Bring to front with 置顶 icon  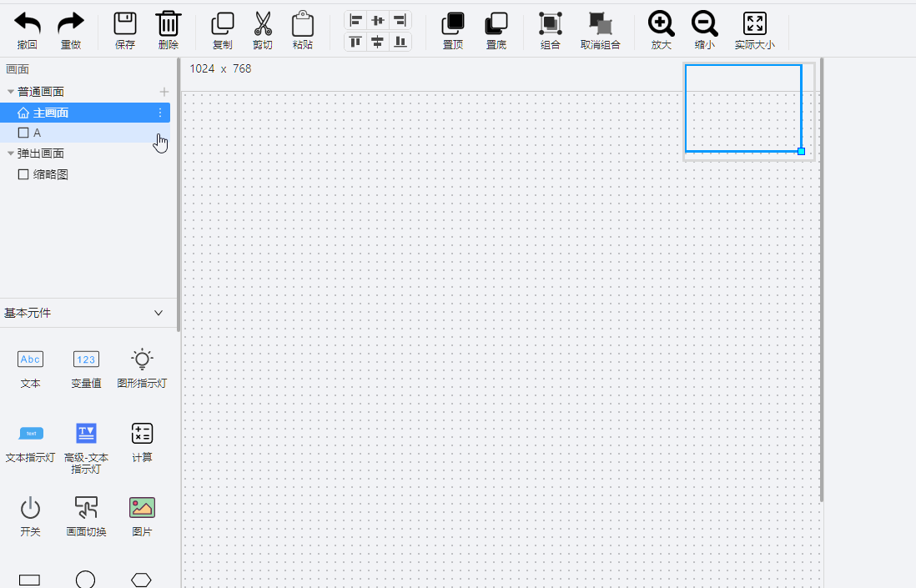click(453, 24)
